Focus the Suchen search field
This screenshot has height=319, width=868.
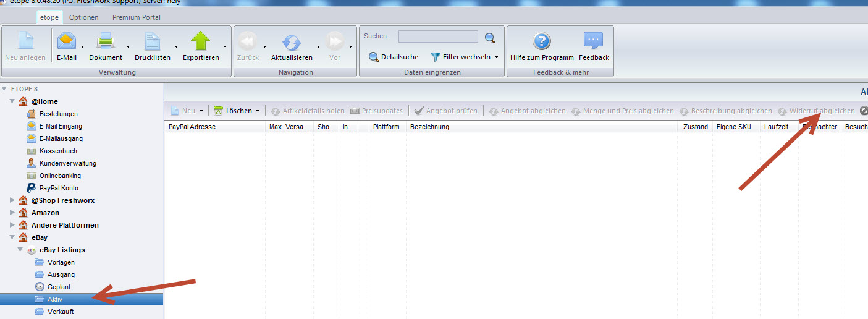click(x=438, y=36)
